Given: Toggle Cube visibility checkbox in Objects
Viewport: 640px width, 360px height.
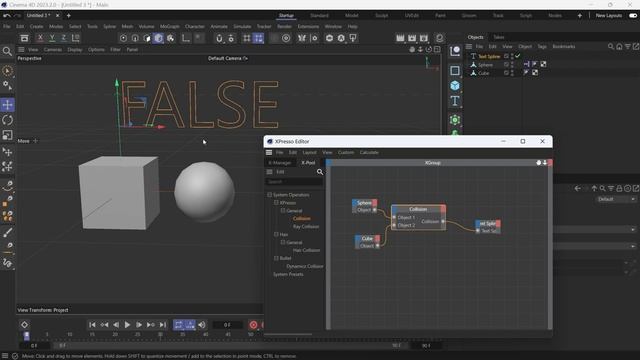Looking at the screenshot, I should tap(506, 73).
